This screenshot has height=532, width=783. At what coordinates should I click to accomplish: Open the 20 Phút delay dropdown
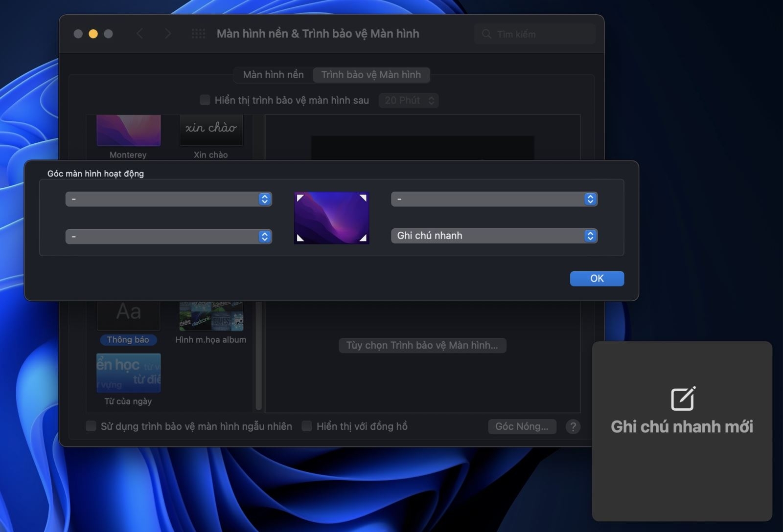point(409,100)
